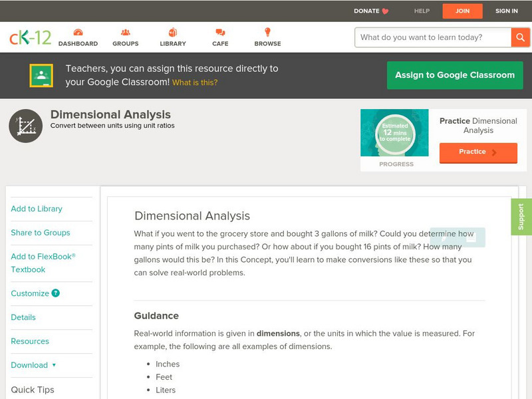Open the Customize help question-mark icon
The image size is (532, 399).
tap(55, 293)
